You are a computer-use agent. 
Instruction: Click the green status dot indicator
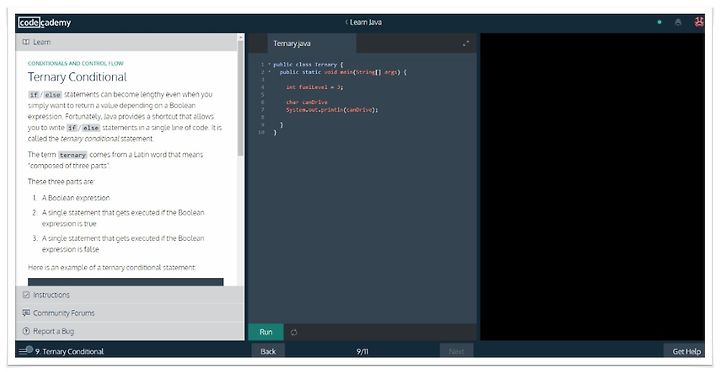coord(659,22)
